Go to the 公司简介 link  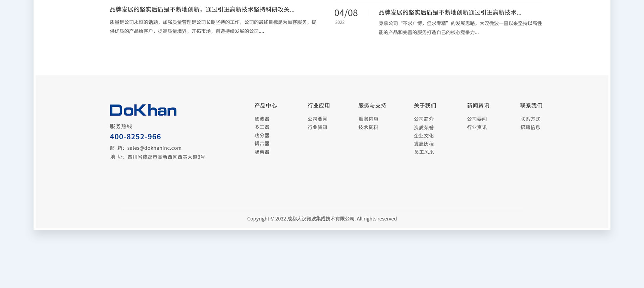click(424, 119)
